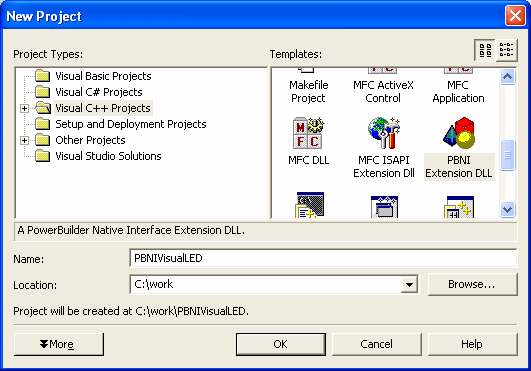
Task: Click the Visual C# Projects folder icon
Action: click(43, 92)
